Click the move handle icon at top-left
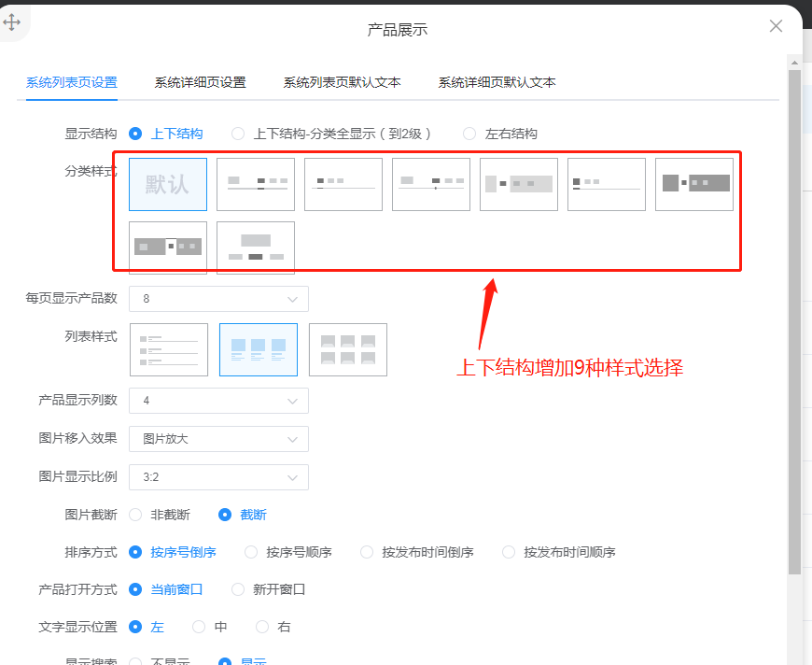Image resolution: width=812 pixels, height=665 pixels. tap(12, 22)
